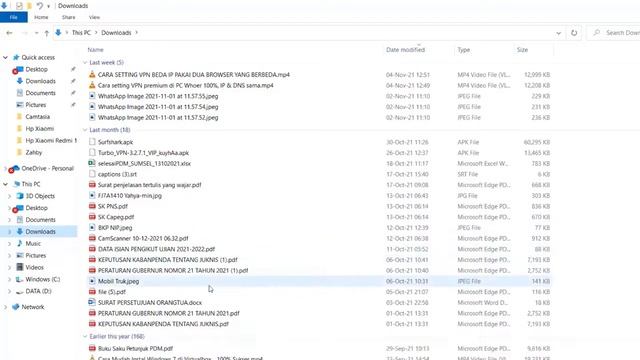
Task: Click the Back navigation arrow
Action: coord(9,33)
